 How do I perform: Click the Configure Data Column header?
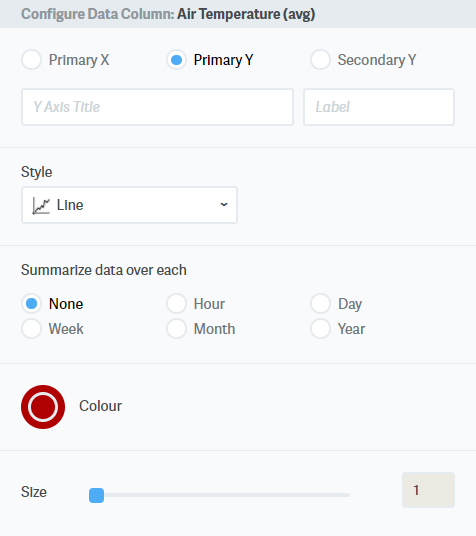coord(168,14)
